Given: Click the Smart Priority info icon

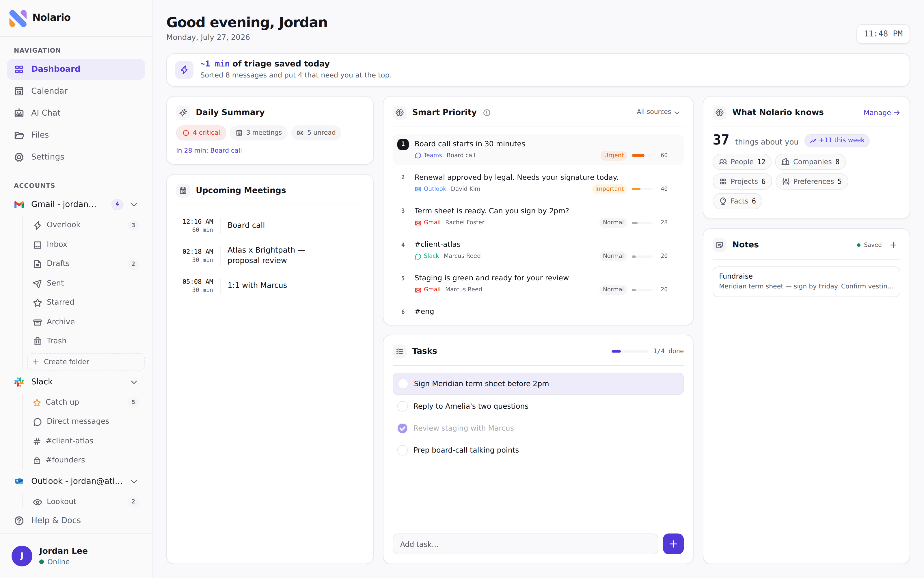Looking at the screenshot, I should pyautogui.click(x=487, y=113).
